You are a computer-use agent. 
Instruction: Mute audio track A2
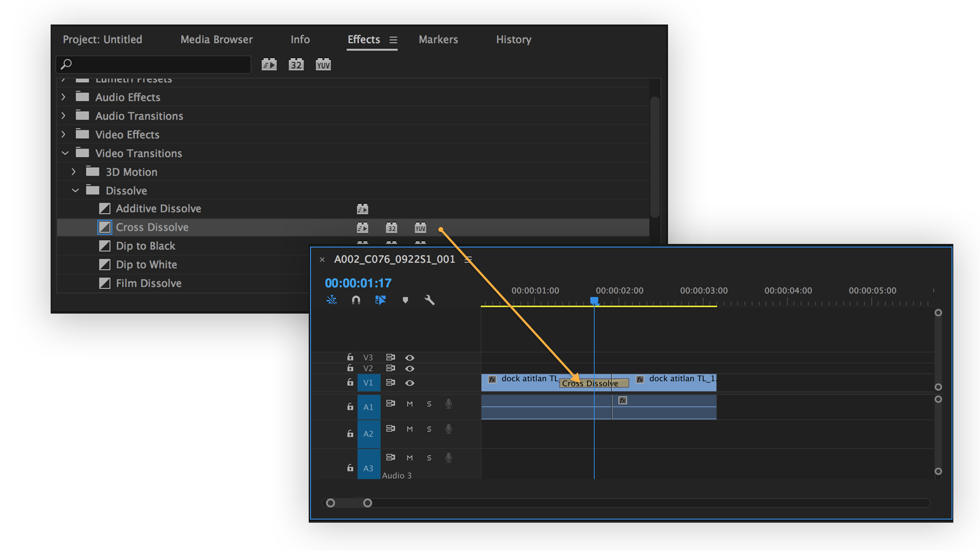coord(409,428)
